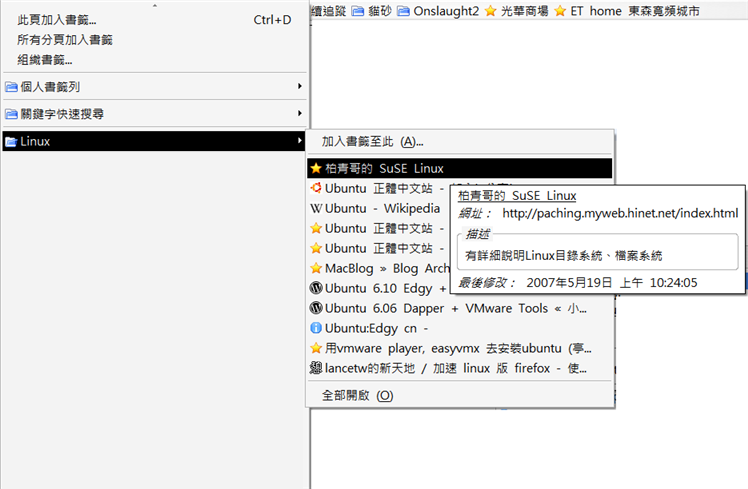Click the 東森寬頻城市 toolbar bookmark
748x489 pixels.
664,11
